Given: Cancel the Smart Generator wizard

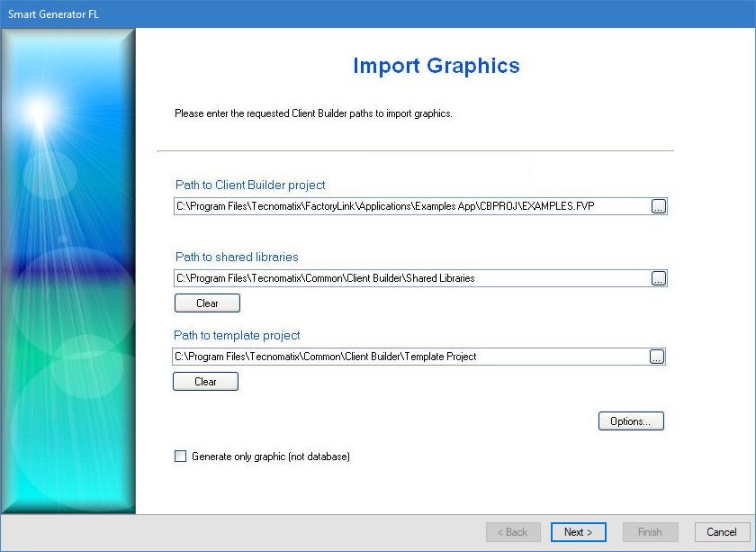Looking at the screenshot, I should click(x=722, y=532).
